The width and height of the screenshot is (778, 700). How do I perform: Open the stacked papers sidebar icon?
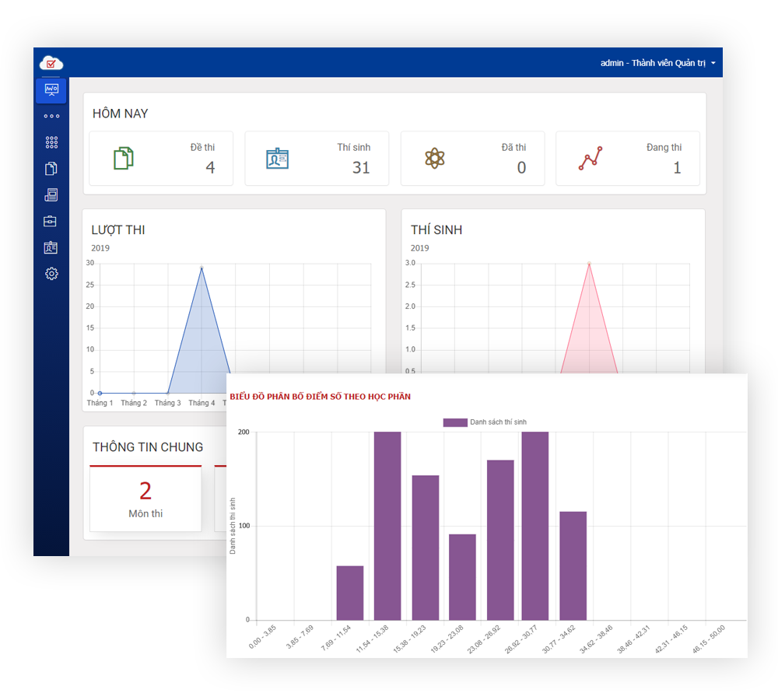point(51,195)
